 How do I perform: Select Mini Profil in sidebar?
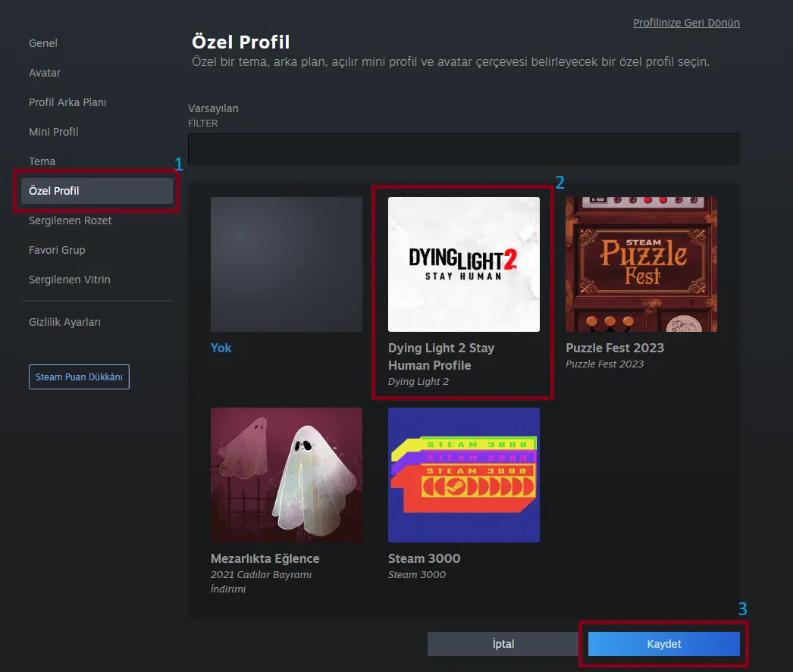point(53,132)
